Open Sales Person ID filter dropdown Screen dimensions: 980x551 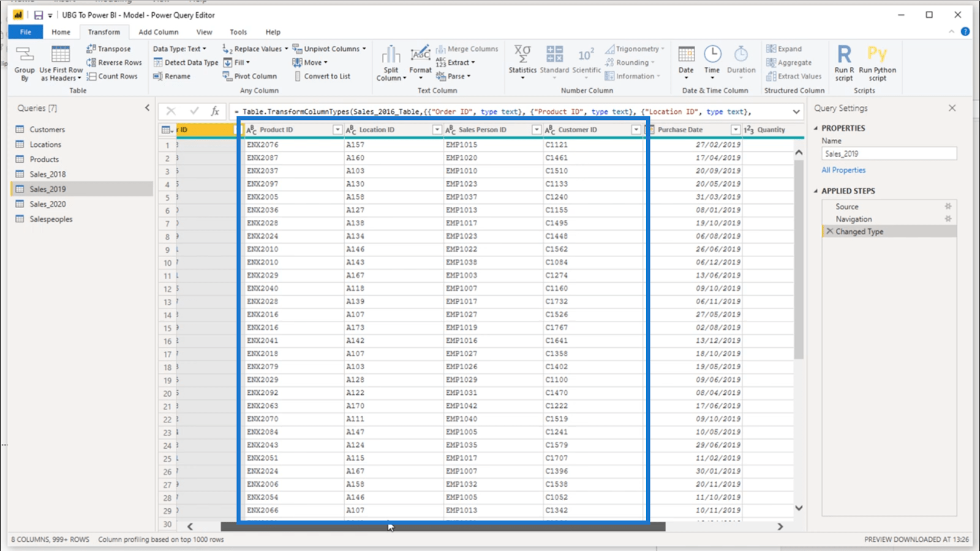(x=537, y=130)
